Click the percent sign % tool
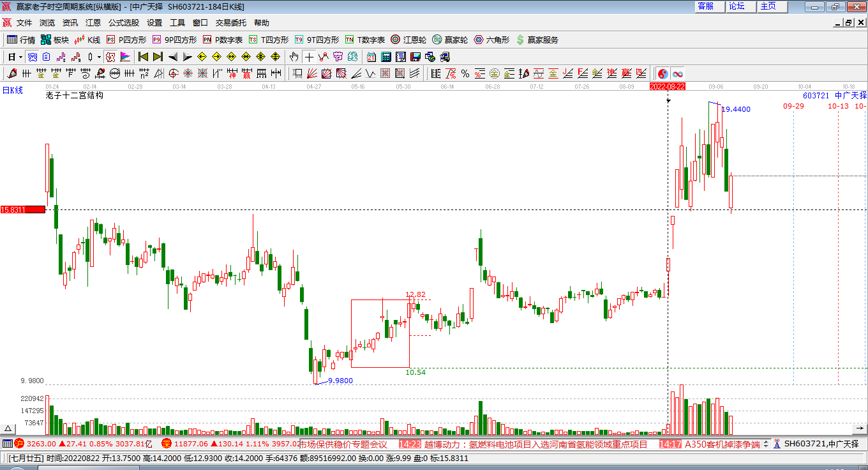Image resolution: width=868 pixels, height=470 pixels. [x=465, y=73]
